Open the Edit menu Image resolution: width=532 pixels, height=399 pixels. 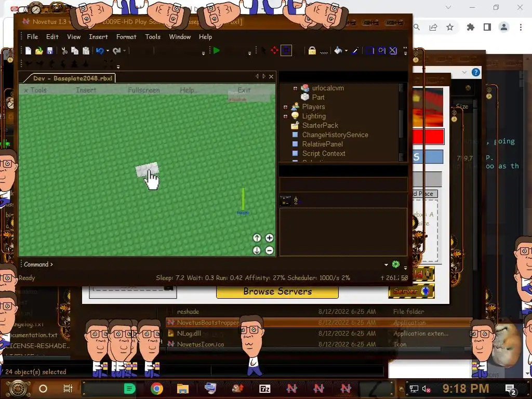(x=52, y=37)
